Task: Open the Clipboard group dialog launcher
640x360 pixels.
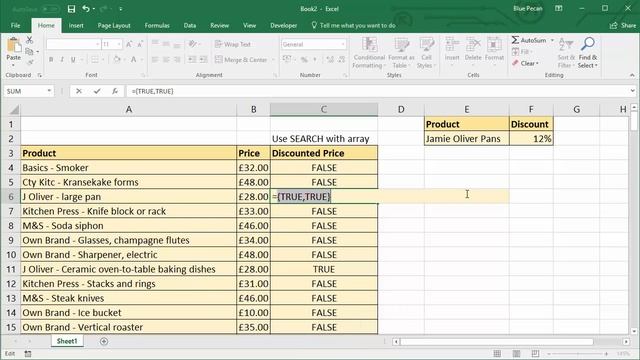Action: tap(40, 75)
